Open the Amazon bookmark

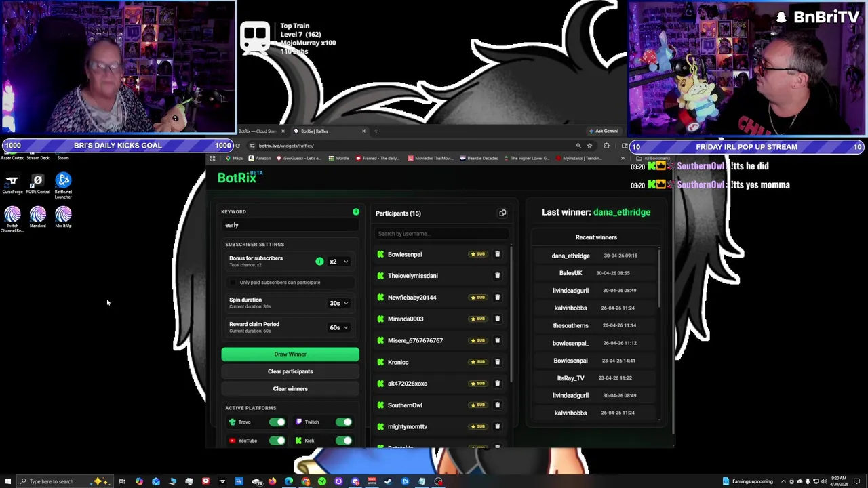[x=260, y=159]
